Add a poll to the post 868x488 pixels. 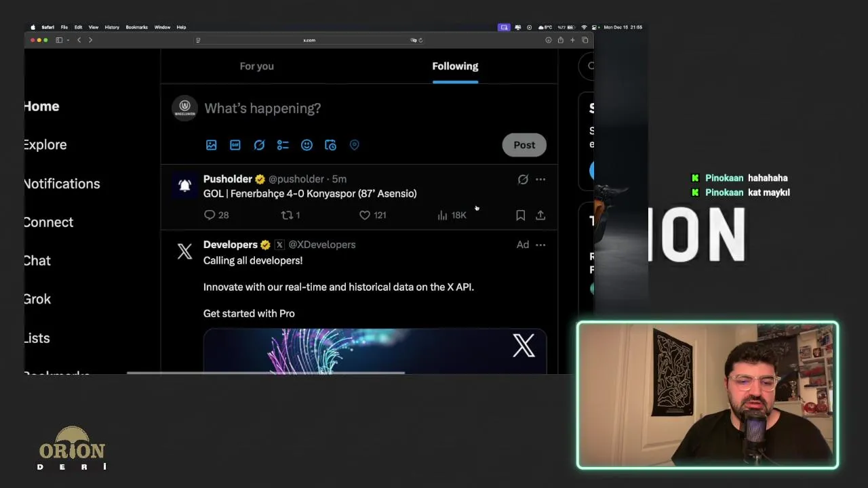click(283, 145)
